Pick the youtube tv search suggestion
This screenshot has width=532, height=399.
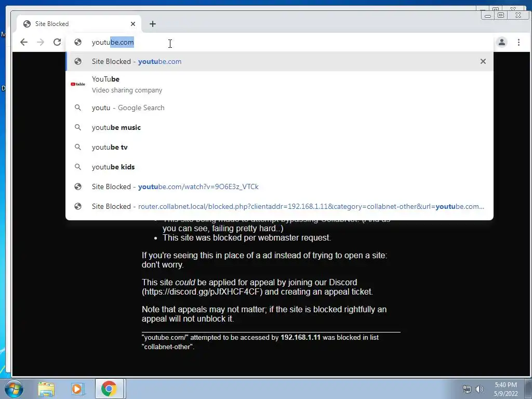(280, 147)
